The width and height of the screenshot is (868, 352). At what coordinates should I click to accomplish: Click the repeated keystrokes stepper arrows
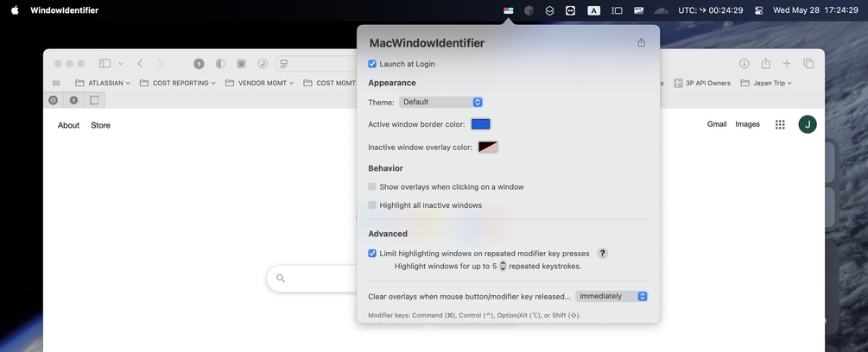tap(503, 266)
